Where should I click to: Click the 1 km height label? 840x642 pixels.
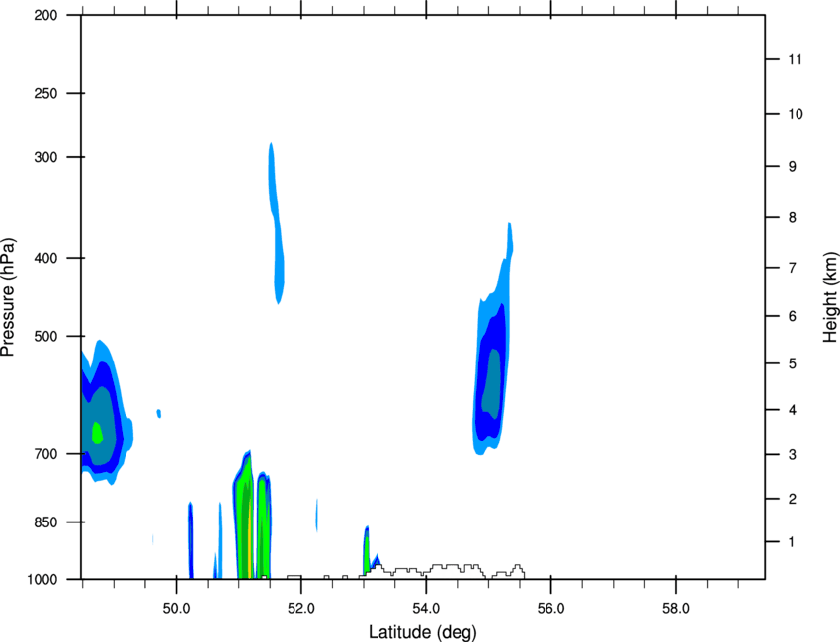[793, 542]
